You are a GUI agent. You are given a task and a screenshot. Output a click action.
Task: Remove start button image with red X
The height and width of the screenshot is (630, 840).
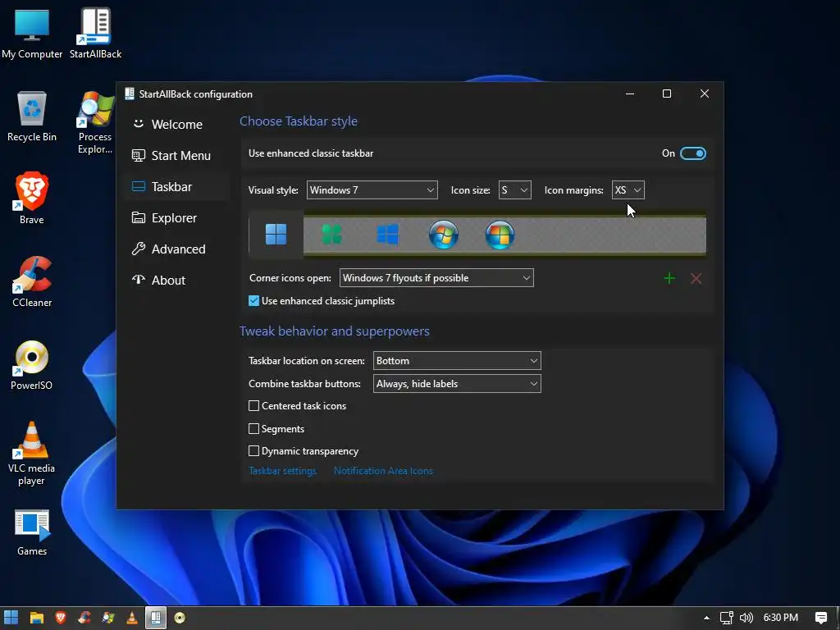tap(696, 278)
